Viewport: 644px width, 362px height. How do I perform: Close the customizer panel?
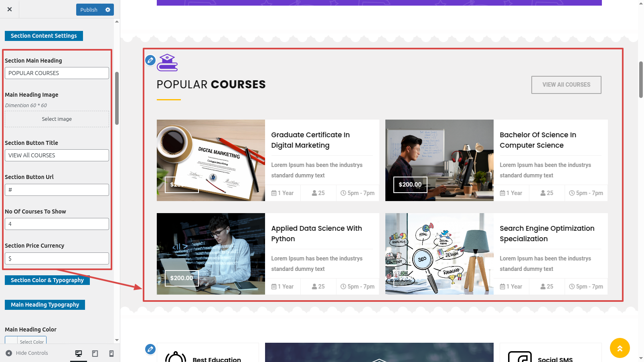tap(10, 9)
